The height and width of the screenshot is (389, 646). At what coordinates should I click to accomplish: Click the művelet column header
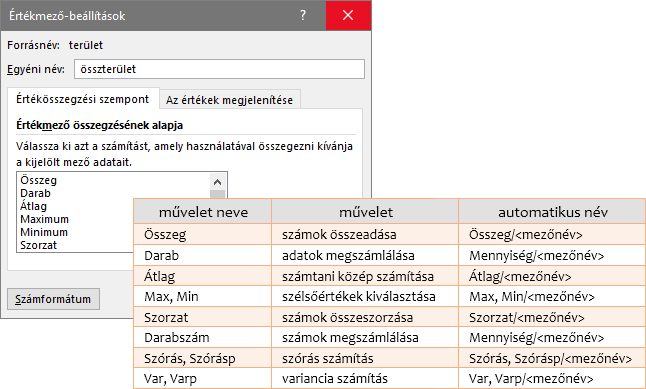pyautogui.click(x=365, y=212)
